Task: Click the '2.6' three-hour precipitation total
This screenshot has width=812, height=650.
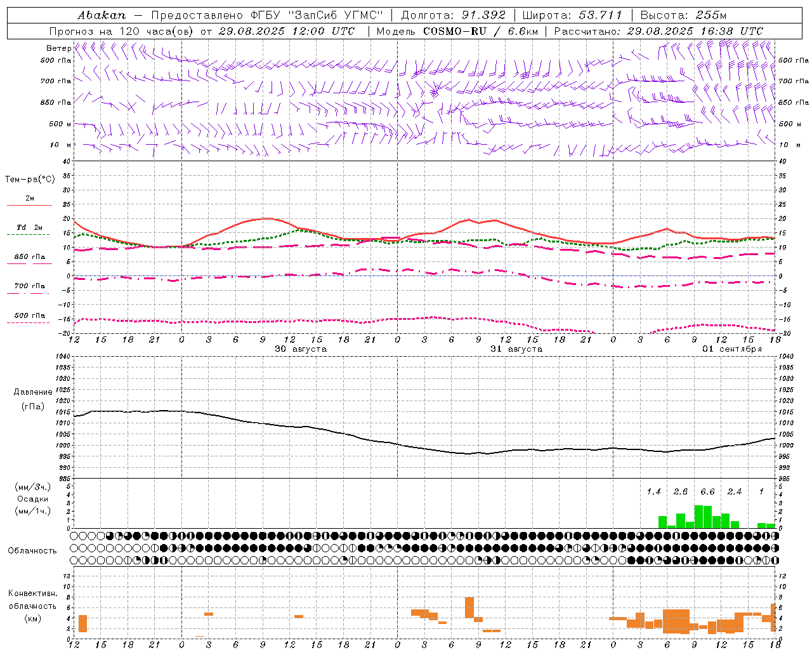Action: tap(681, 492)
